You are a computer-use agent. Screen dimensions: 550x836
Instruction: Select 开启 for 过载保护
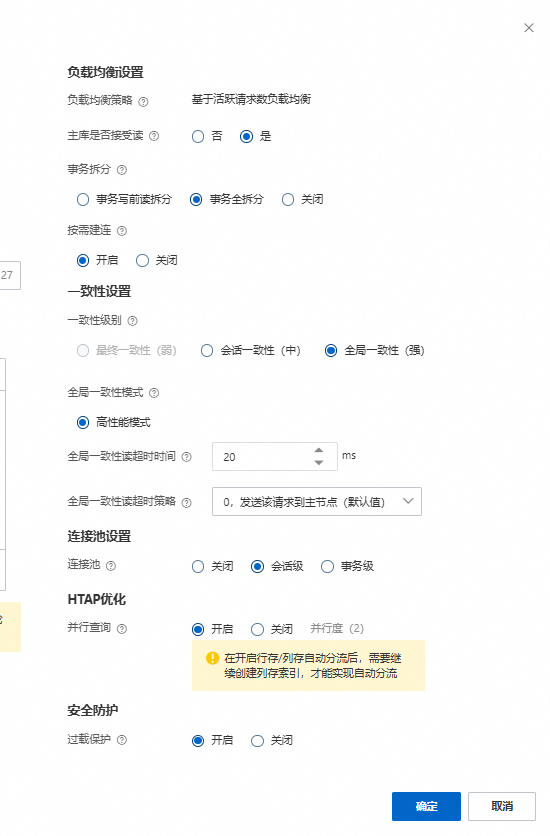[198, 741]
